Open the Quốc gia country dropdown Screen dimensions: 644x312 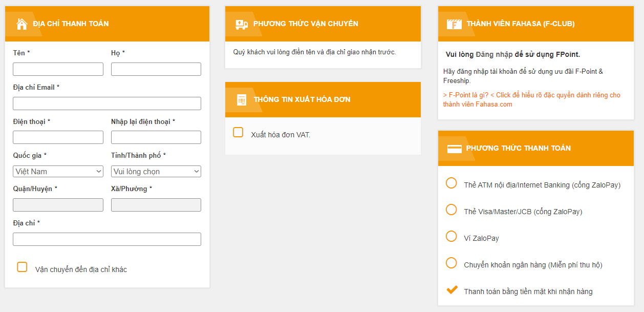[x=58, y=172]
